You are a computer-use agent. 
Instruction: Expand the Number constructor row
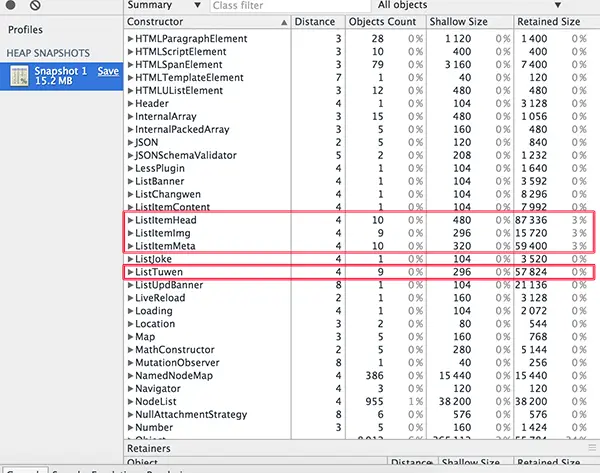[x=130, y=428]
